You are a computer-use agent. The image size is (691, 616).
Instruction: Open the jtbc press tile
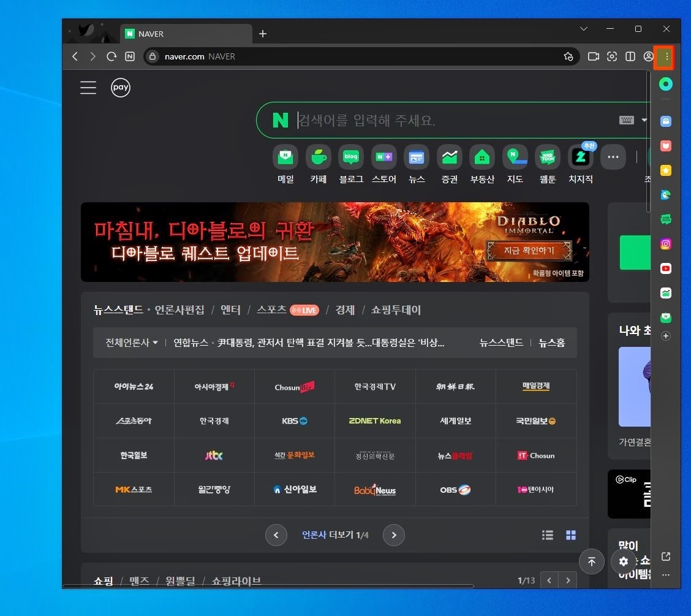coord(214,455)
